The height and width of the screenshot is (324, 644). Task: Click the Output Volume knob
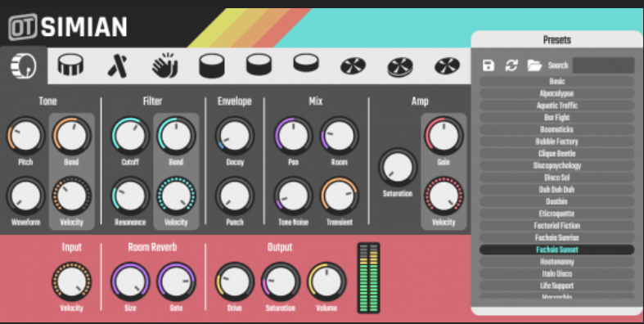coord(327,281)
